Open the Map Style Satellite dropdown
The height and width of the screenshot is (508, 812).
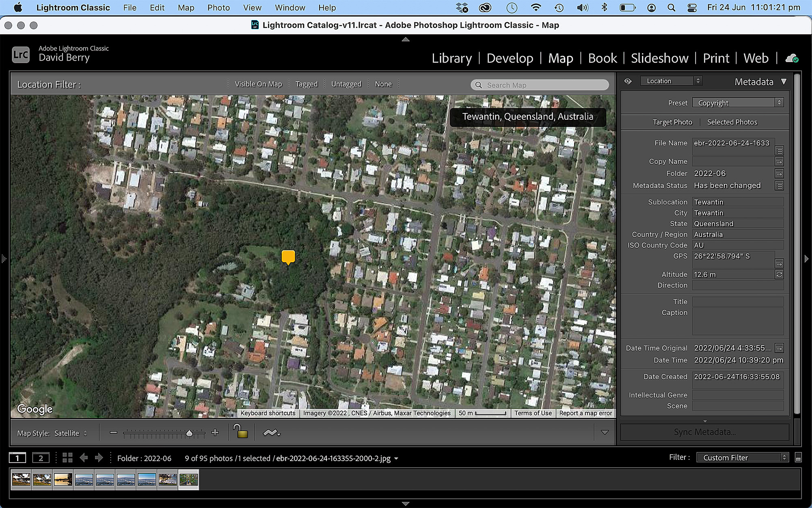pos(71,433)
